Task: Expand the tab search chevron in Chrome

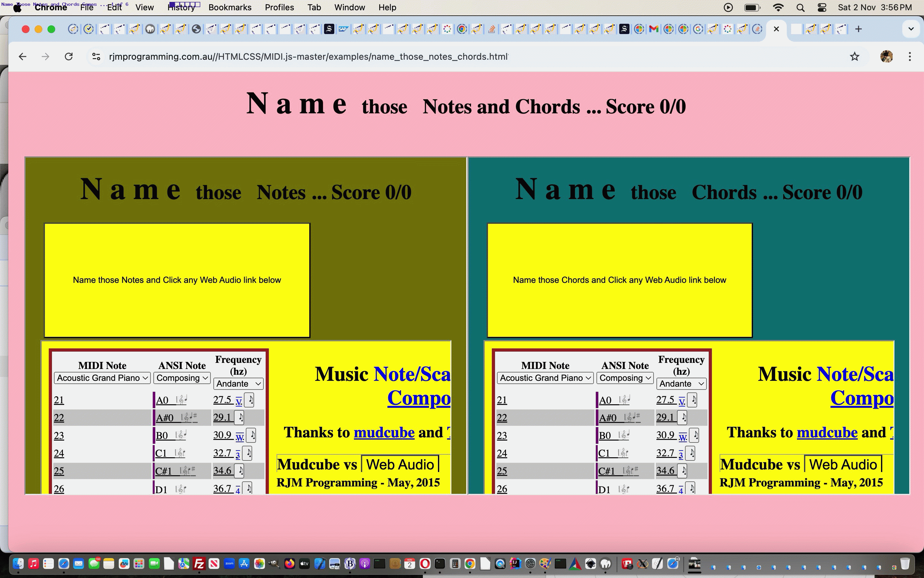Action: tap(911, 29)
